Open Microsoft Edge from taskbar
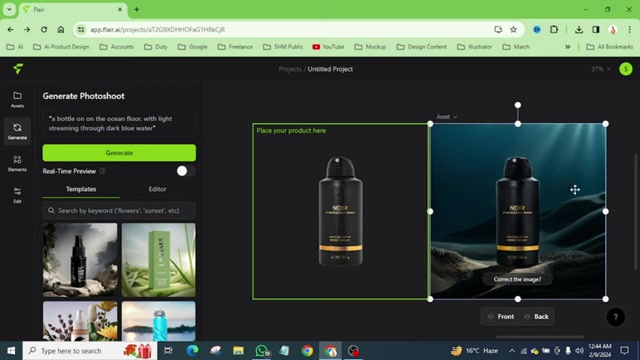The height and width of the screenshot is (360, 640). pos(192,351)
